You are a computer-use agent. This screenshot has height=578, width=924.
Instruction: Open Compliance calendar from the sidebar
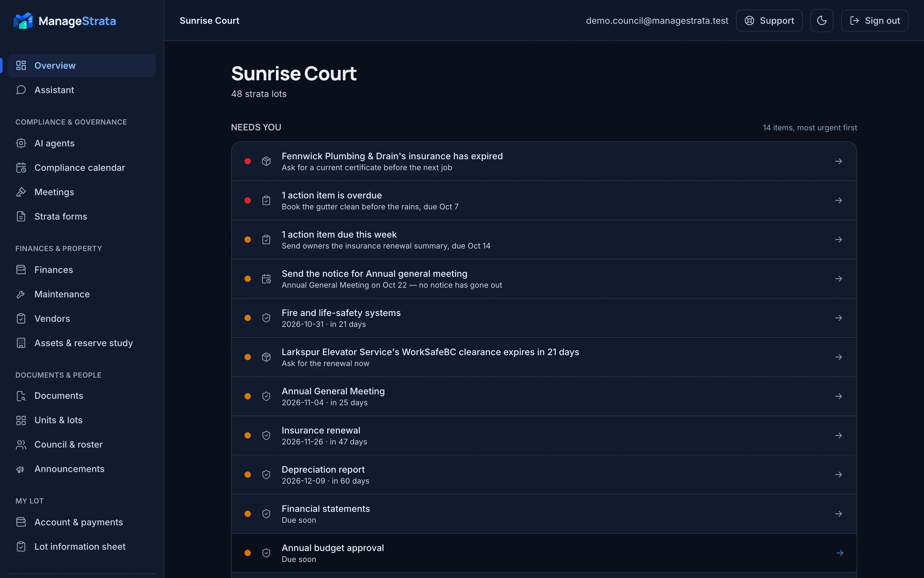pos(82,167)
